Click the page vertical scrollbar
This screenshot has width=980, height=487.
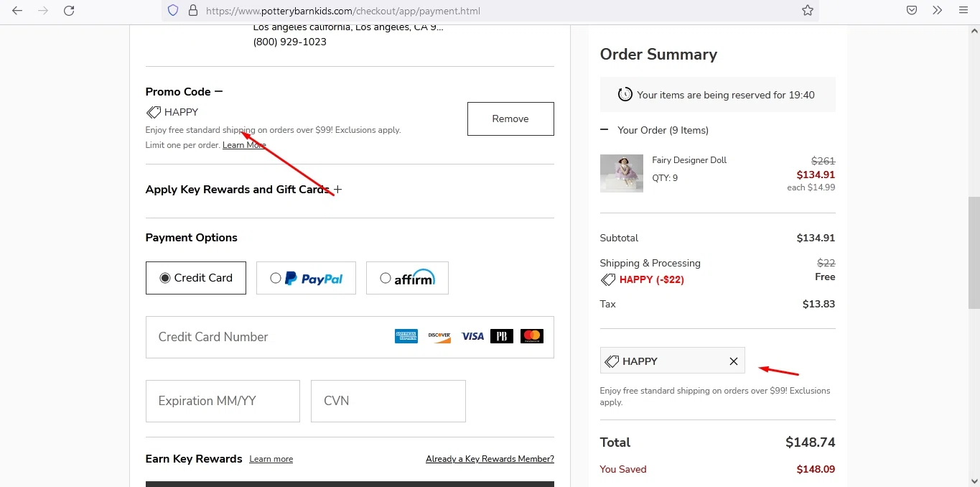pos(974,251)
